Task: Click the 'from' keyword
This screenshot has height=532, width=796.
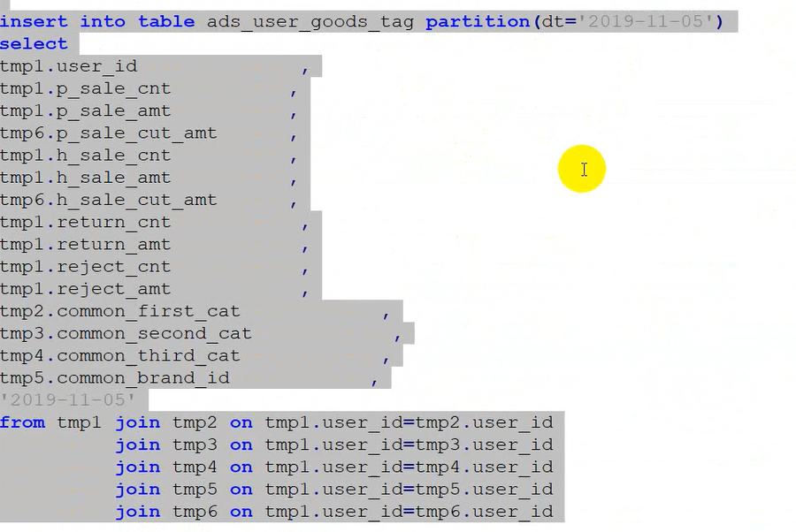Action: tap(22, 422)
